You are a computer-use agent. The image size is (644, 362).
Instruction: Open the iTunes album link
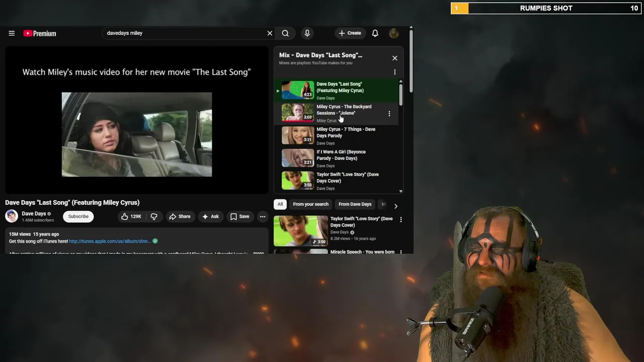pos(110,241)
